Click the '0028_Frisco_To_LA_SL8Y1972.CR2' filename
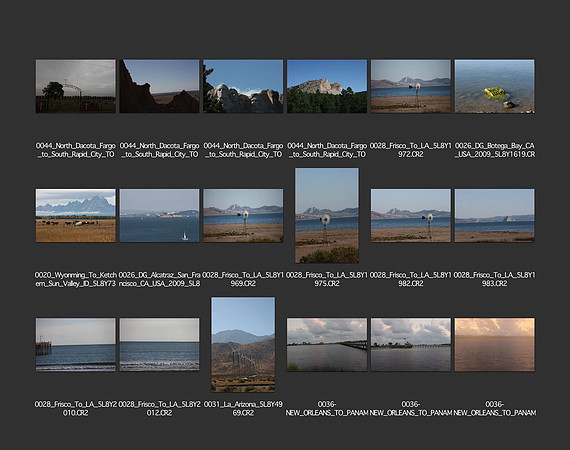Screen dimensions: 570x450 click(x=411, y=150)
